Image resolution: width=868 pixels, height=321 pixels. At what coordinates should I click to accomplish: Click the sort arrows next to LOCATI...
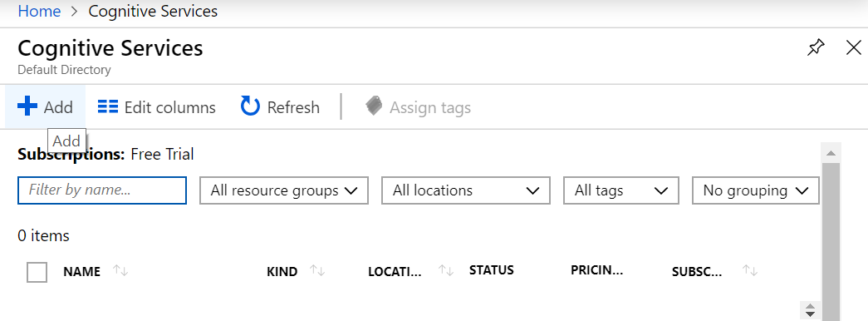click(x=445, y=270)
